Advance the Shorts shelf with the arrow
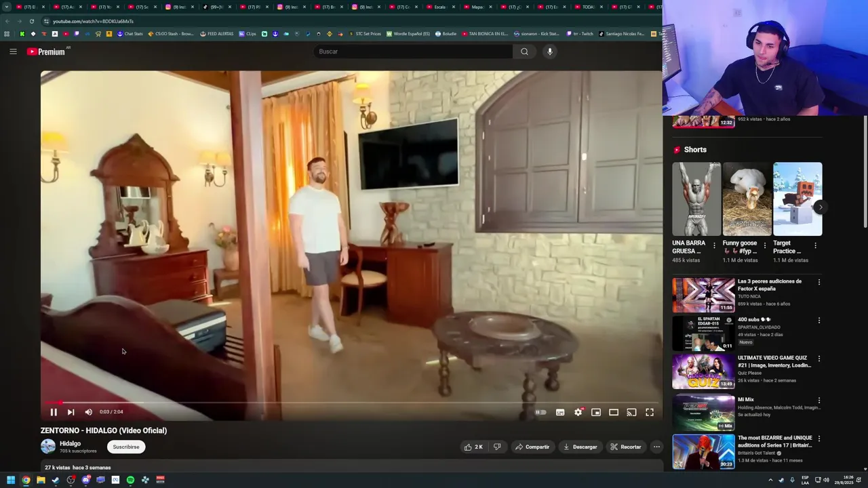This screenshot has height=488, width=868. point(821,207)
